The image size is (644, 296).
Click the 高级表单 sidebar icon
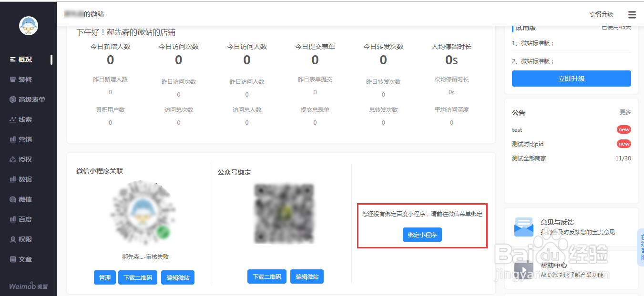pyautogui.click(x=13, y=99)
